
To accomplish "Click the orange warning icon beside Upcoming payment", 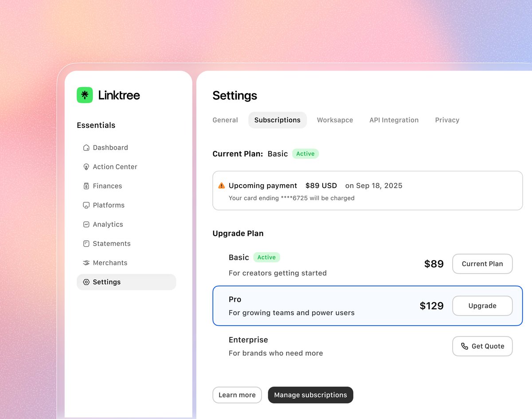I will pos(222,186).
